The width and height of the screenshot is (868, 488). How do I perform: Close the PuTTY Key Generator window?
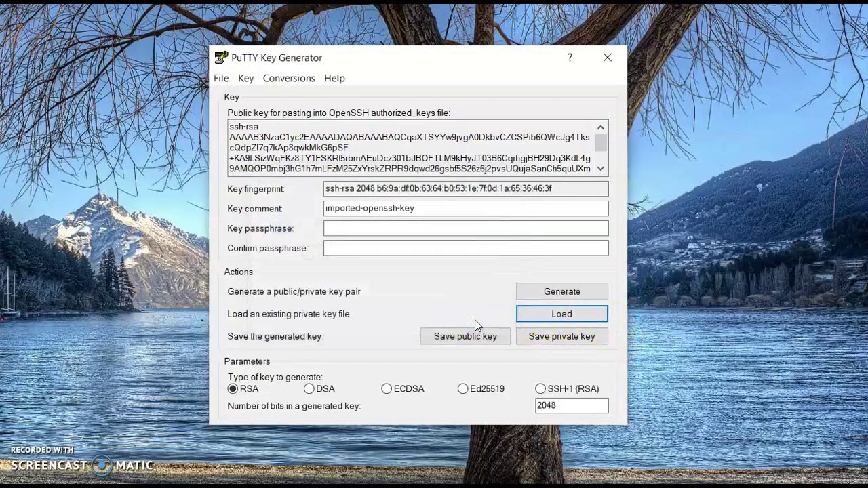click(608, 58)
